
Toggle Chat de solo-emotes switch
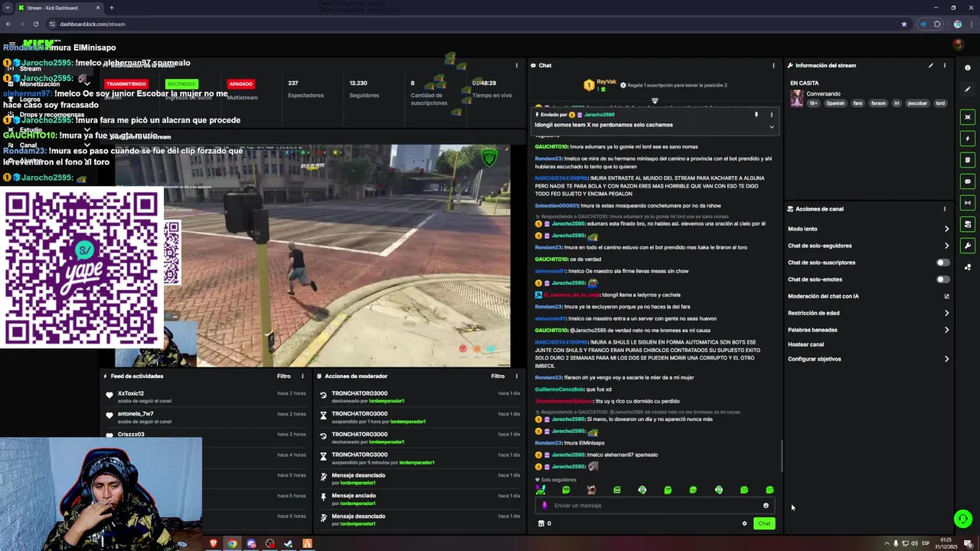point(943,279)
